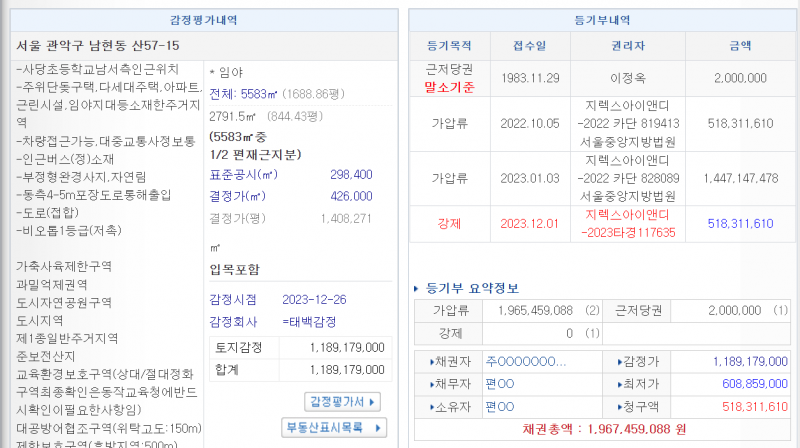Click the 감정시점 date 2023-12-26

(x=315, y=299)
